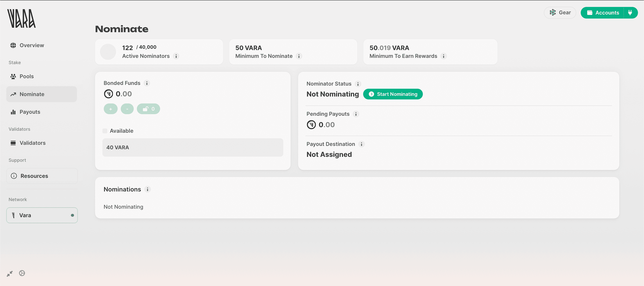This screenshot has width=644, height=286.
Task: Select the Overview globe icon in sidebar
Action: point(13,45)
